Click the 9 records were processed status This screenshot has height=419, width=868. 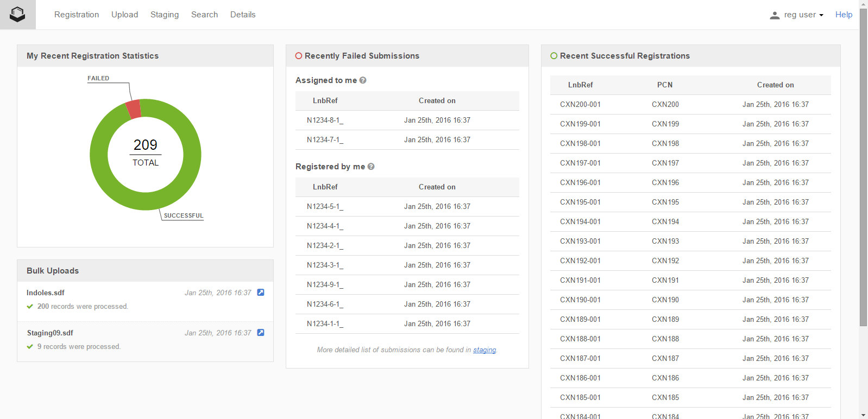(x=79, y=347)
